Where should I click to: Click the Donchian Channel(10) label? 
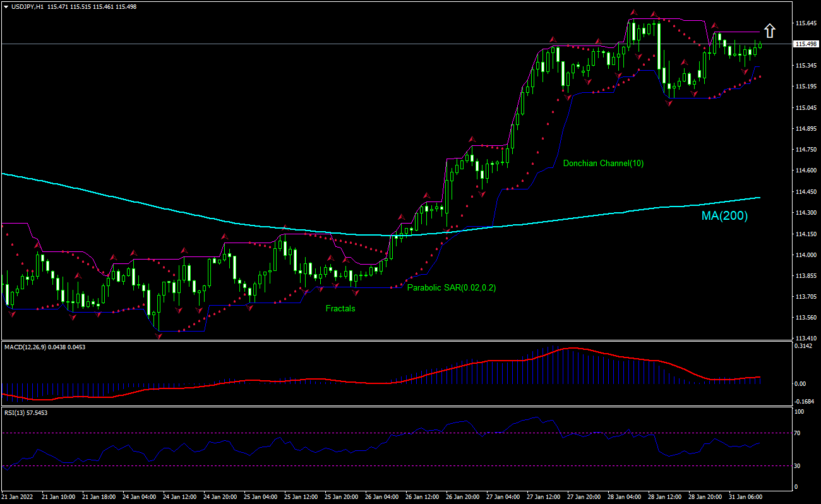(x=603, y=163)
